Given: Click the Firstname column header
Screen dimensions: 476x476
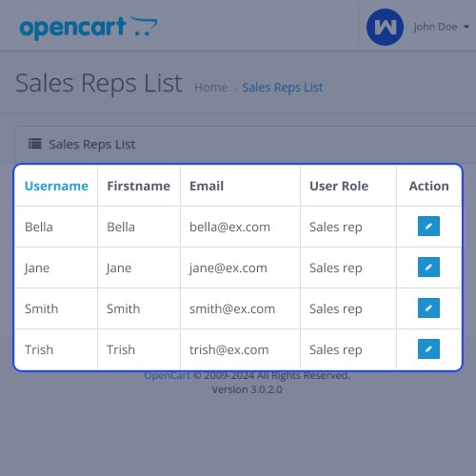Looking at the screenshot, I should pos(139,186).
